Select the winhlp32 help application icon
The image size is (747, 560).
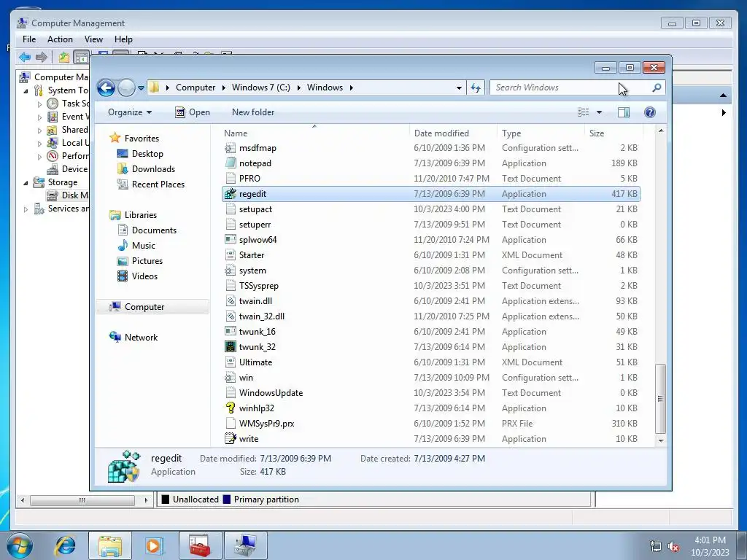pos(230,408)
